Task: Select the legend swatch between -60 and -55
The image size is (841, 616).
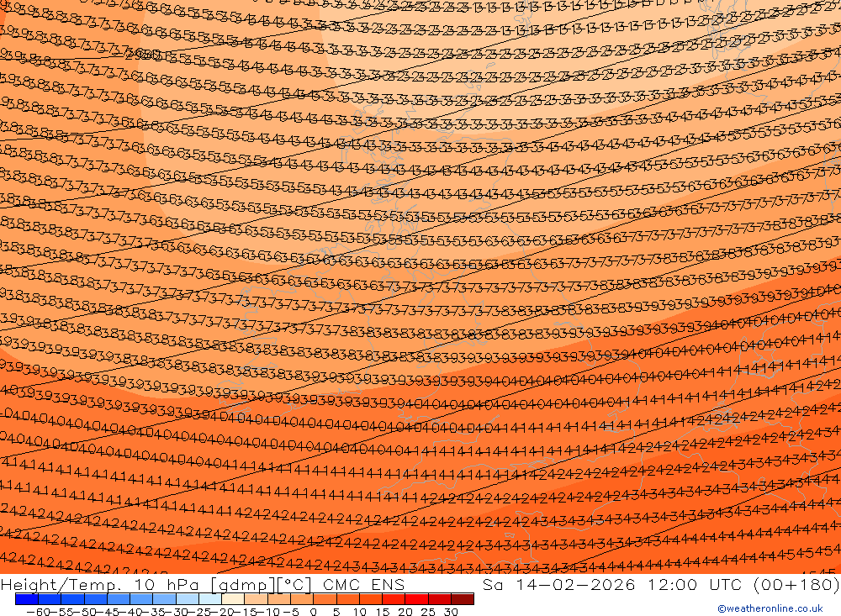Action: click(x=50, y=599)
